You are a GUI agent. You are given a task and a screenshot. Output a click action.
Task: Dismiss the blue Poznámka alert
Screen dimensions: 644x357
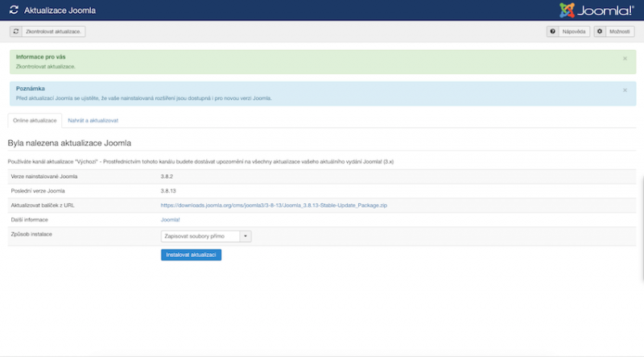pyautogui.click(x=625, y=90)
